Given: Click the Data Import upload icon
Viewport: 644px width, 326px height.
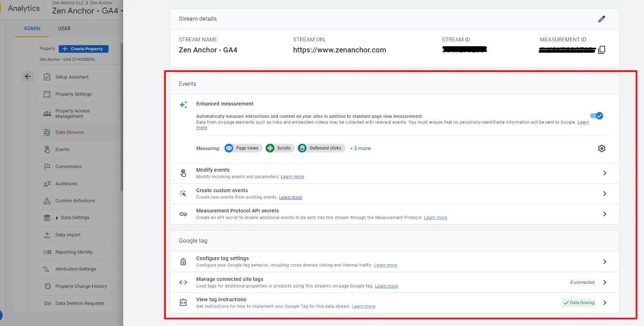Looking at the screenshot, I should click(47, 235).
